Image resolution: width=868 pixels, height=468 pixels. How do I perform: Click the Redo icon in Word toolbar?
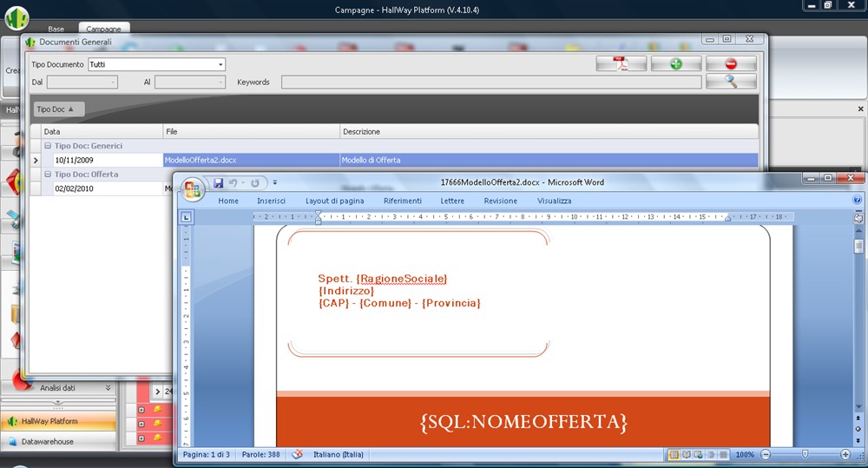(254, 182)
